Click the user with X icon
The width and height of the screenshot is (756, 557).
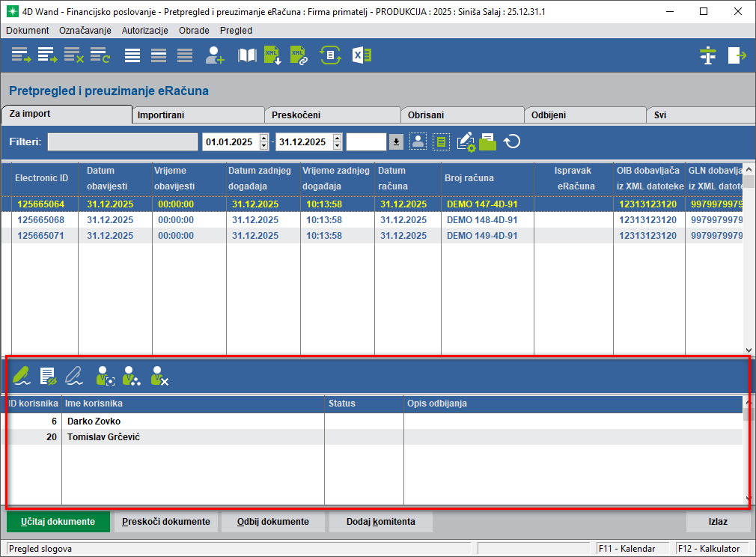point(159,375)
